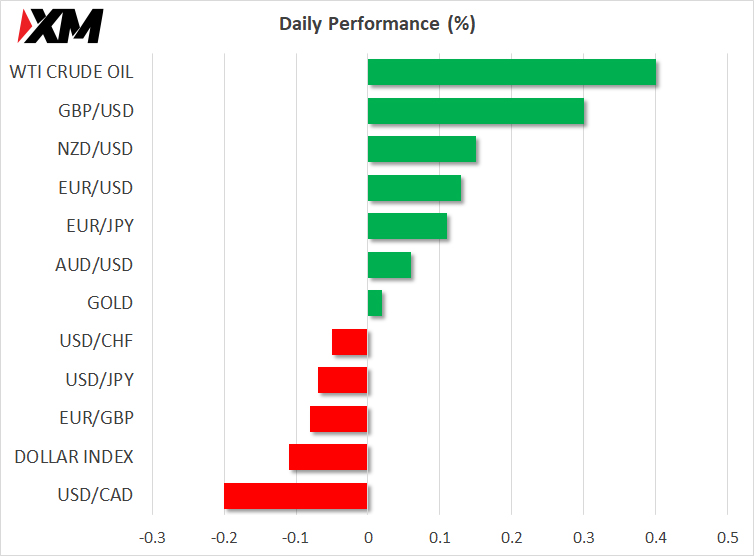Click the 0 axis tick label

(x=368, y=538)
